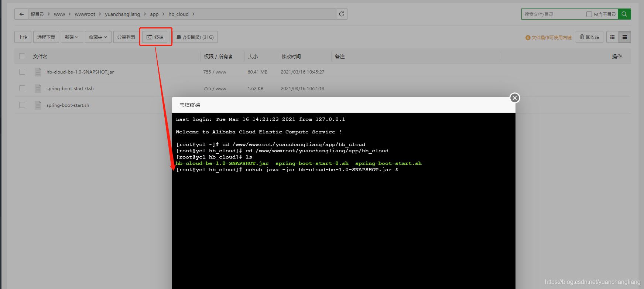Navigate to hb_cloud in breadcrumb

(x=179, y=14)
